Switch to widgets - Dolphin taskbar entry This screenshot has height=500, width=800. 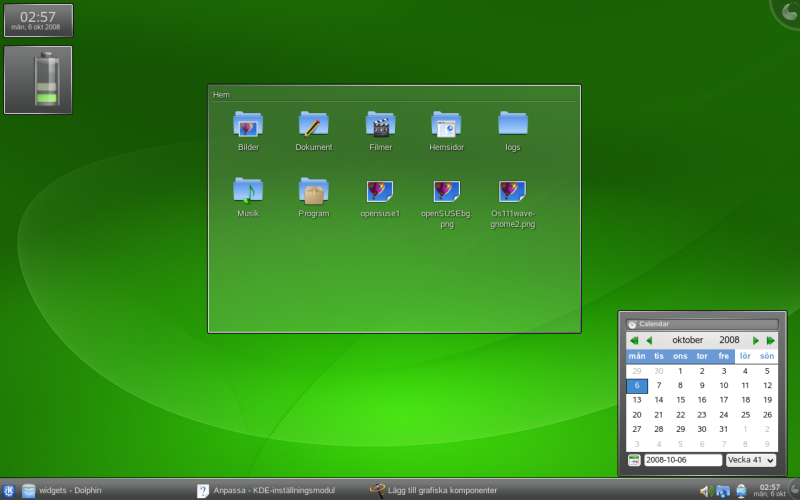(62, 490)
